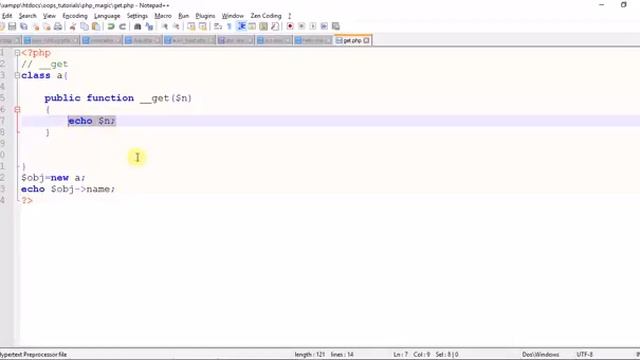Viewport: 640px width, 360px height.
Task: Click the Zoom Out toolbar icon
Action: (176, 27)
